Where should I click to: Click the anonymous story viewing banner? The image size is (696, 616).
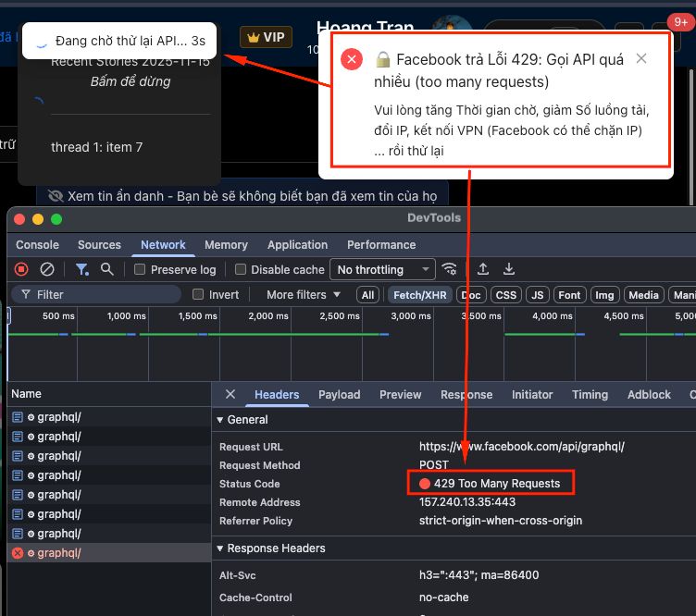click(242, 195)
